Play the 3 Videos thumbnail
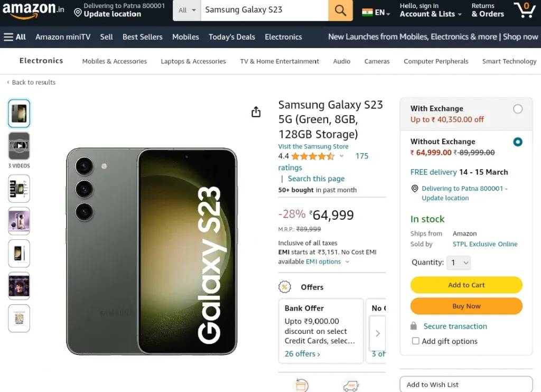 click(x=19, y=146)
